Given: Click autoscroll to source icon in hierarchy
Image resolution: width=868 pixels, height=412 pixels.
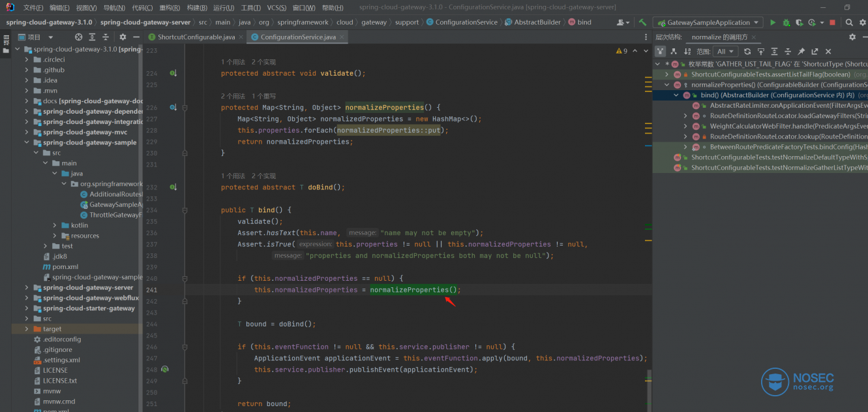Looking at the screenshot, I should click(760, 51).
